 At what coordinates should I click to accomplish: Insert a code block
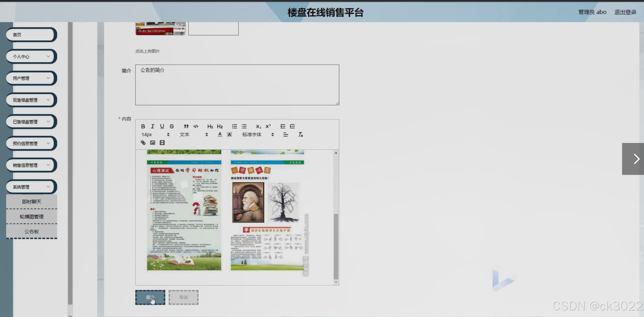196,126
